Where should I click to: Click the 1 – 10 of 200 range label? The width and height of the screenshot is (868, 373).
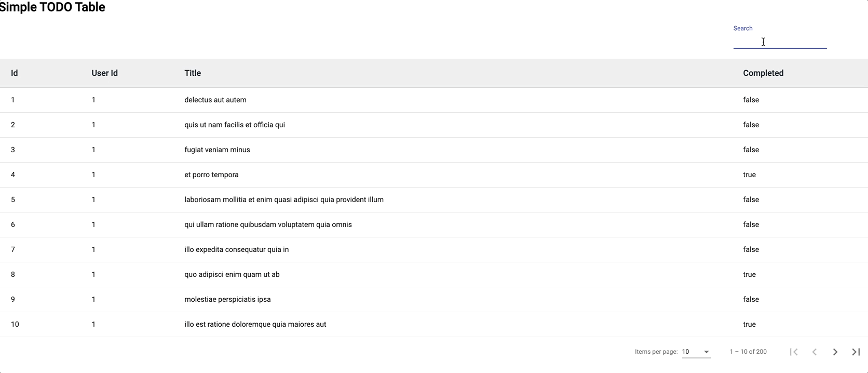pyautogui.click(x=748, y=352)
